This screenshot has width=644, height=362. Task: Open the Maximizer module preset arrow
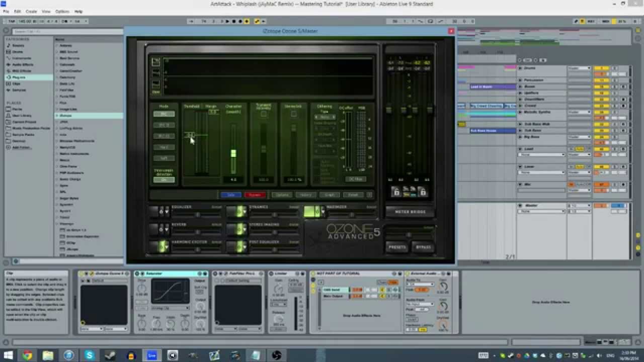(x=323, y=212)
